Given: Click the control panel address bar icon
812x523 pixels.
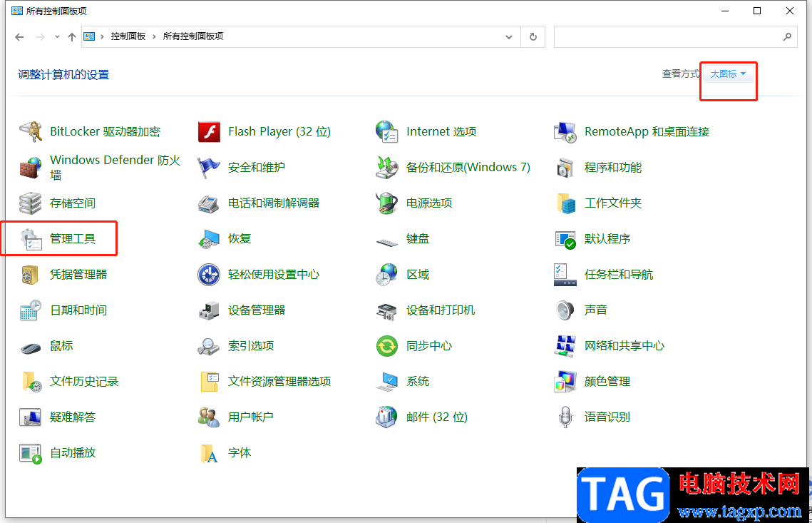Looking at the screenshot, I should [90, 36].
